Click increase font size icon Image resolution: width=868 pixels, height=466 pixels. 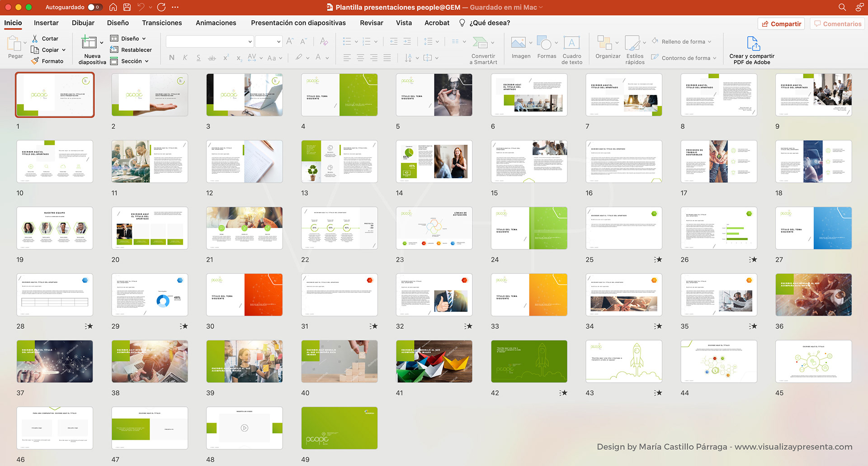290,41
